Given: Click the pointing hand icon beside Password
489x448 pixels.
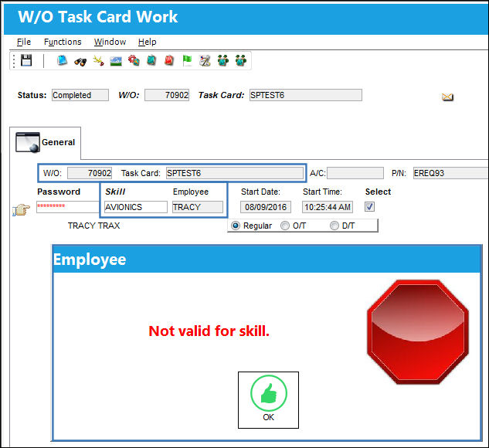Looking at the screenshot, I should (21, 209).
